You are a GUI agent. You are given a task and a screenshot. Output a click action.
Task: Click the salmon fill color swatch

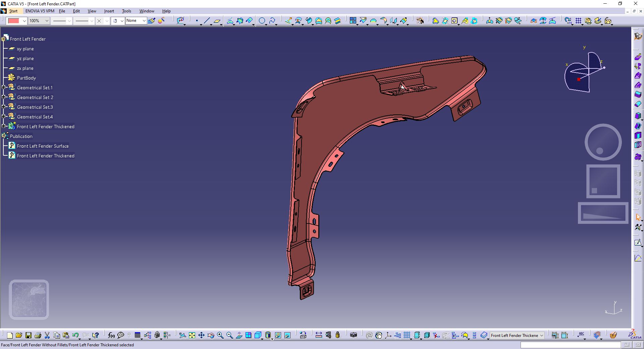[x=14, y=21]
